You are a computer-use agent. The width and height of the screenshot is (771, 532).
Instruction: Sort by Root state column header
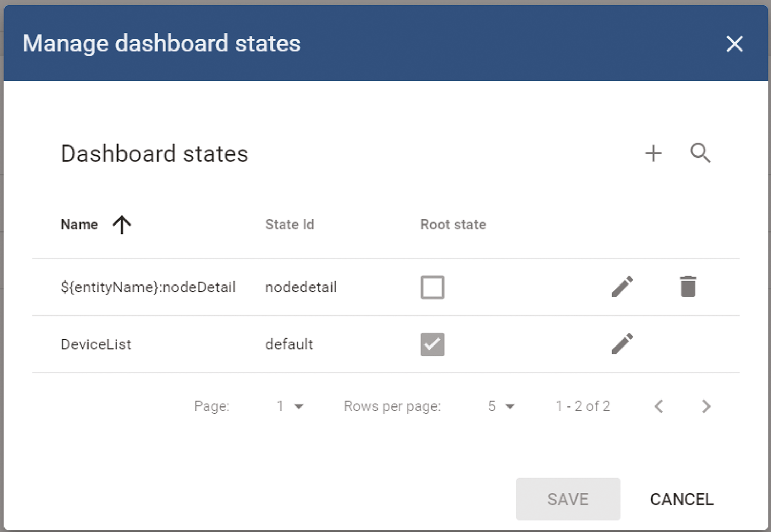[453, 225]
